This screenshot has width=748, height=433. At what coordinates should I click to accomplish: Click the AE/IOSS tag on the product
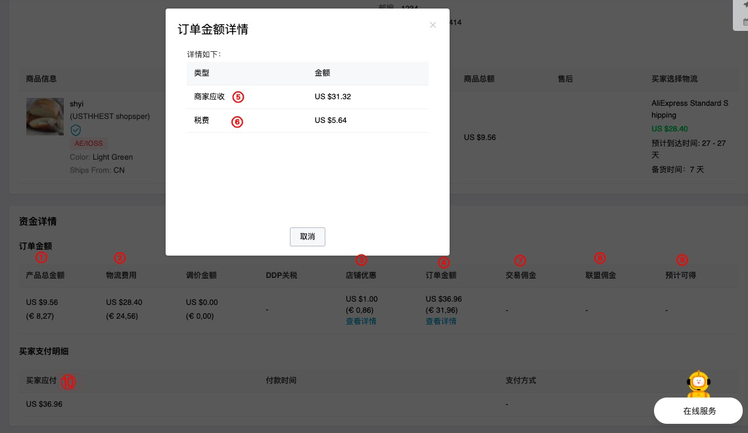pos(90,143)
